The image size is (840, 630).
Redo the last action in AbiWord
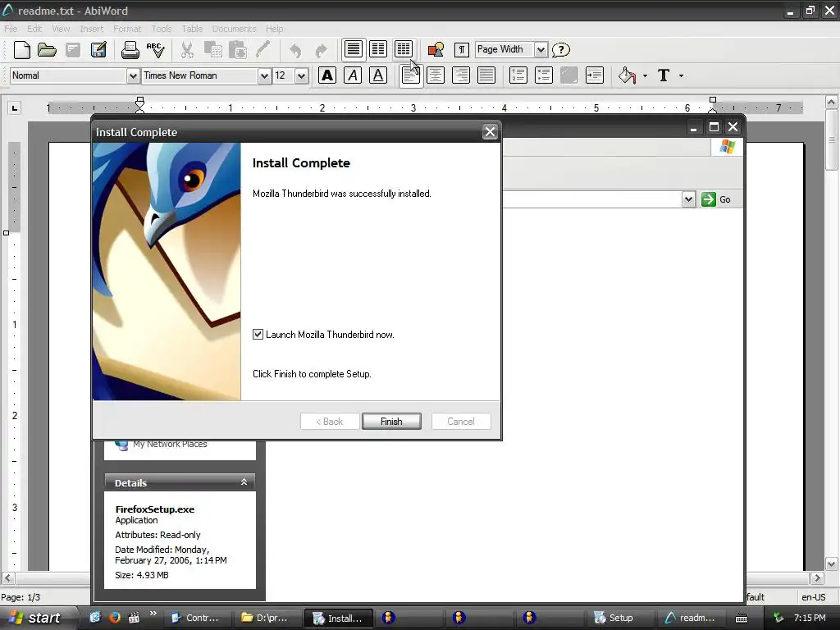(x=321, y=50)
